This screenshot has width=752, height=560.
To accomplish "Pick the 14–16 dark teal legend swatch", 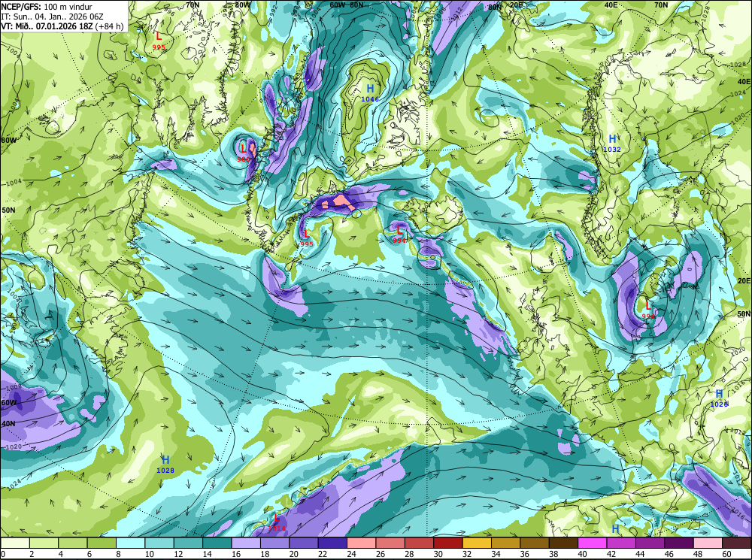I will (x=217, y=543).
